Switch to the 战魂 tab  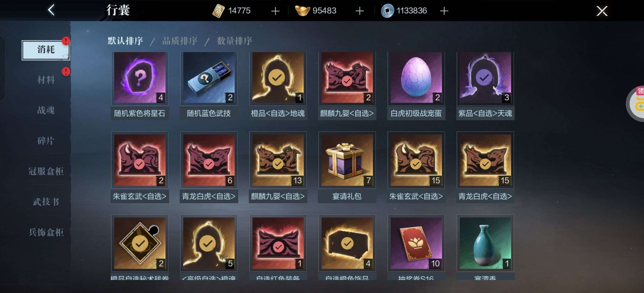click(x=46, y=110)
